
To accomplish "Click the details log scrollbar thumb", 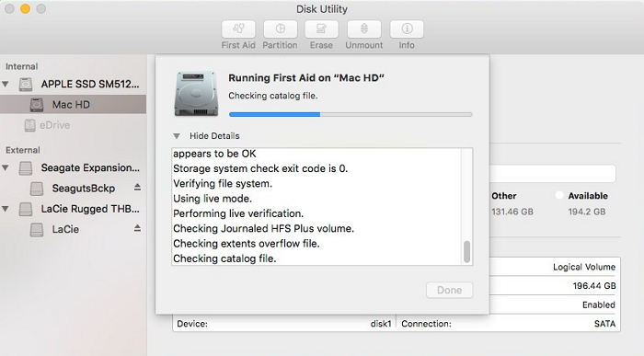I will click(x=466, y=252).
